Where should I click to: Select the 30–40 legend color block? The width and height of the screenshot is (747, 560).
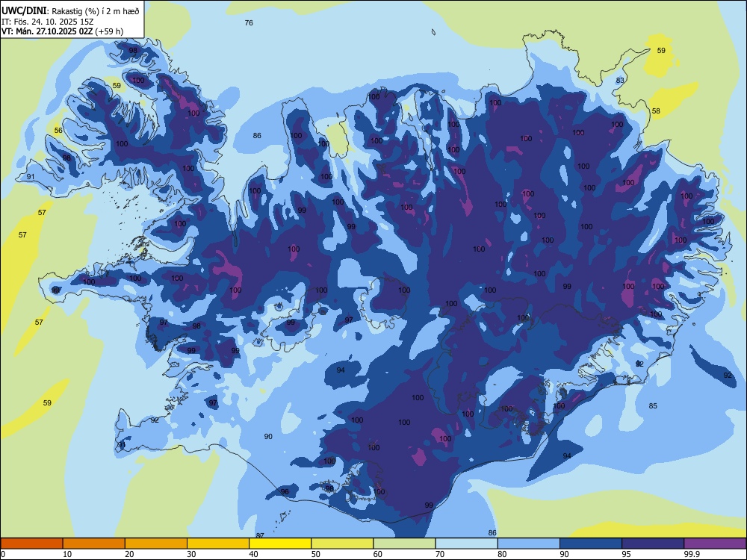coord(218,544)
